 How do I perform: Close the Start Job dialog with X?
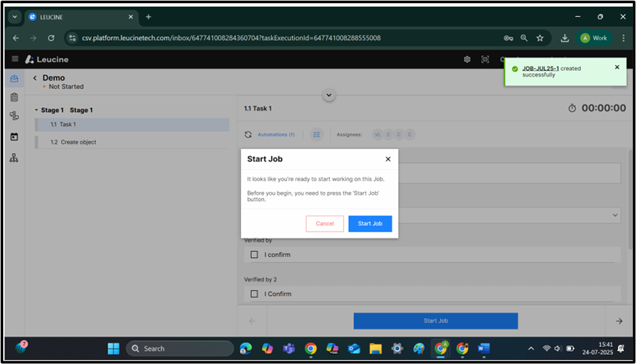tap(388, 159)
